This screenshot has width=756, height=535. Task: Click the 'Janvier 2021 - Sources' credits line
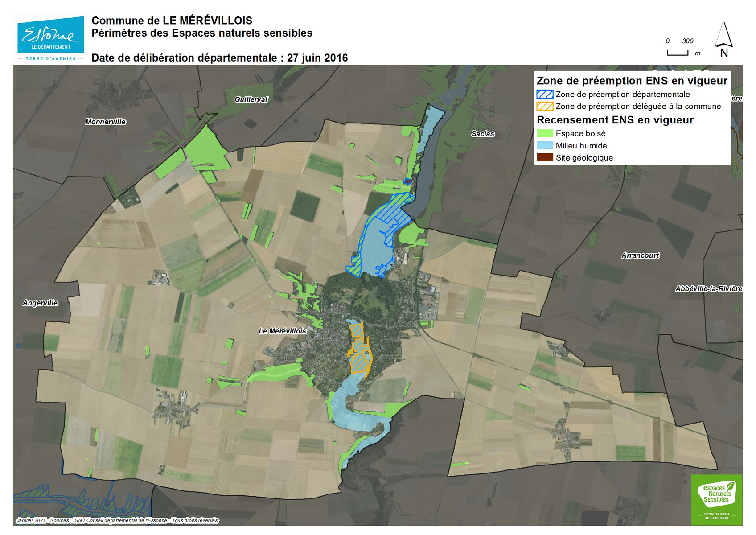coord(117,520)
